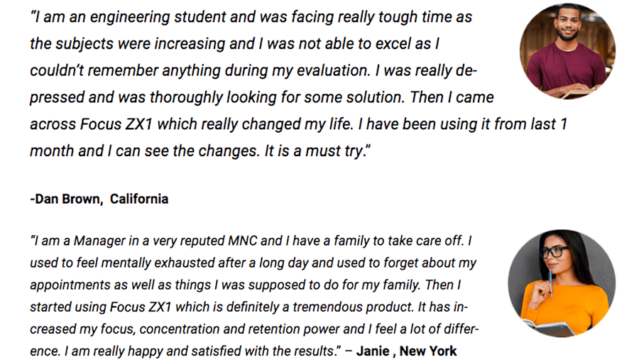
Task: Click the man's circular profile photo
Action: pyautogui.click(x=567, y=50)
